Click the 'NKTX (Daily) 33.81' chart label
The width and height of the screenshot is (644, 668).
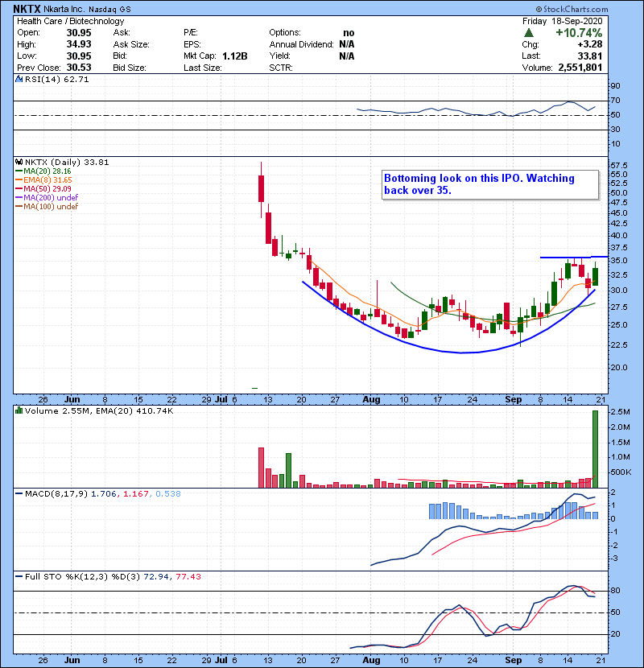tap(67, 162)
